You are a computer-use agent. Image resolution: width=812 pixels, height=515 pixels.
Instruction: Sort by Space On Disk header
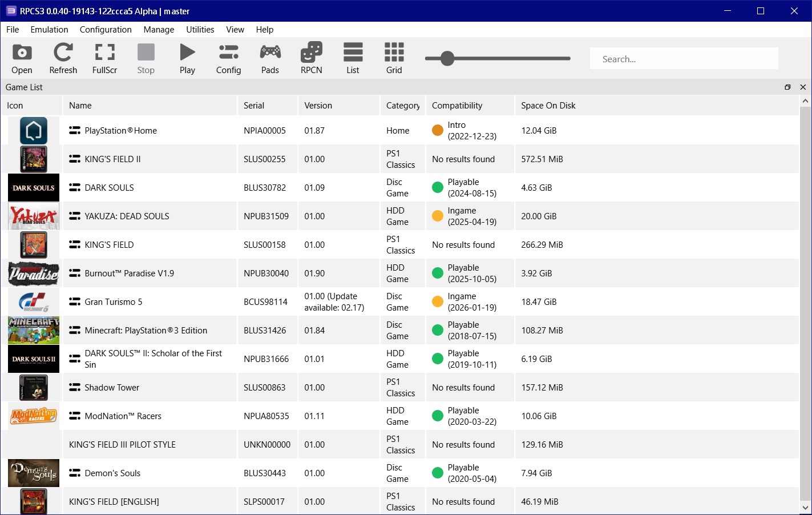pyautogui.click(x=657, y=106)
